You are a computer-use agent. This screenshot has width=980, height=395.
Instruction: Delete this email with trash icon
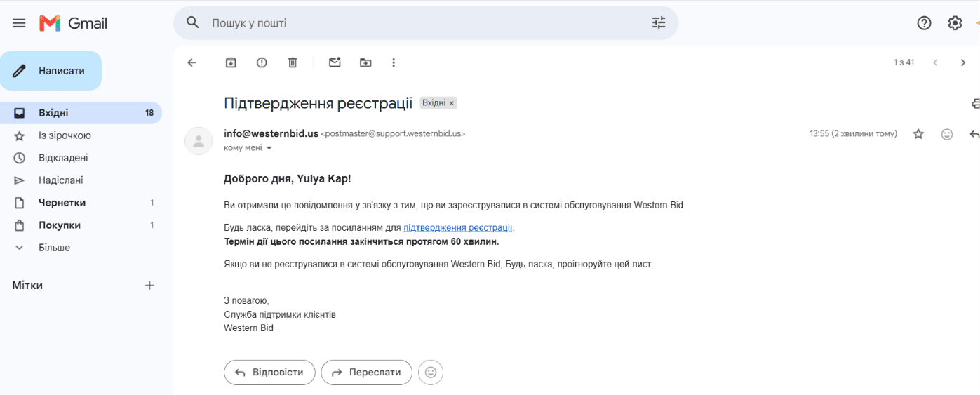tap(293, 62)
